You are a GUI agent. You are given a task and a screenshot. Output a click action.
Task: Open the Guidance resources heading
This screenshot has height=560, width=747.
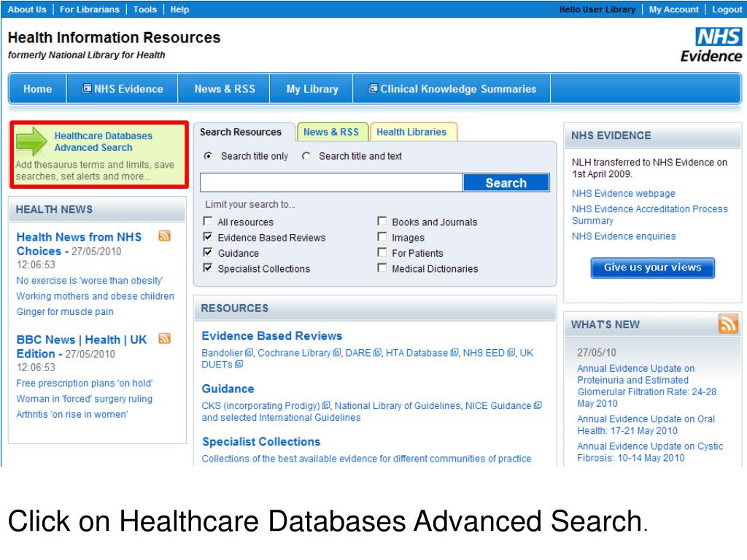coord(228,389)
